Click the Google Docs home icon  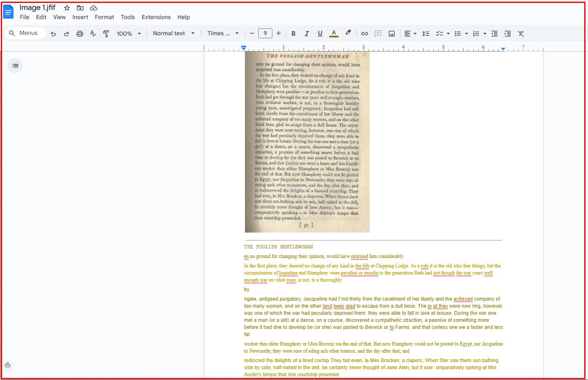click(x=8, y=12)
